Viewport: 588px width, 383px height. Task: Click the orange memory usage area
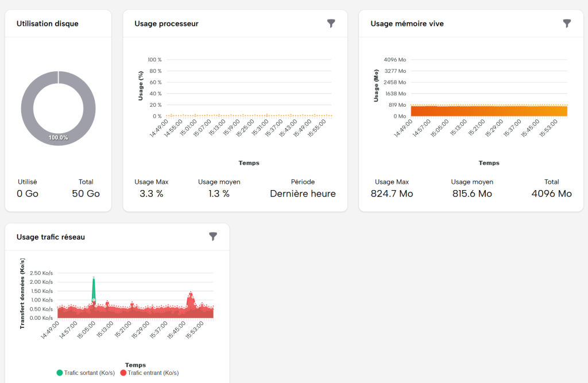488,111
